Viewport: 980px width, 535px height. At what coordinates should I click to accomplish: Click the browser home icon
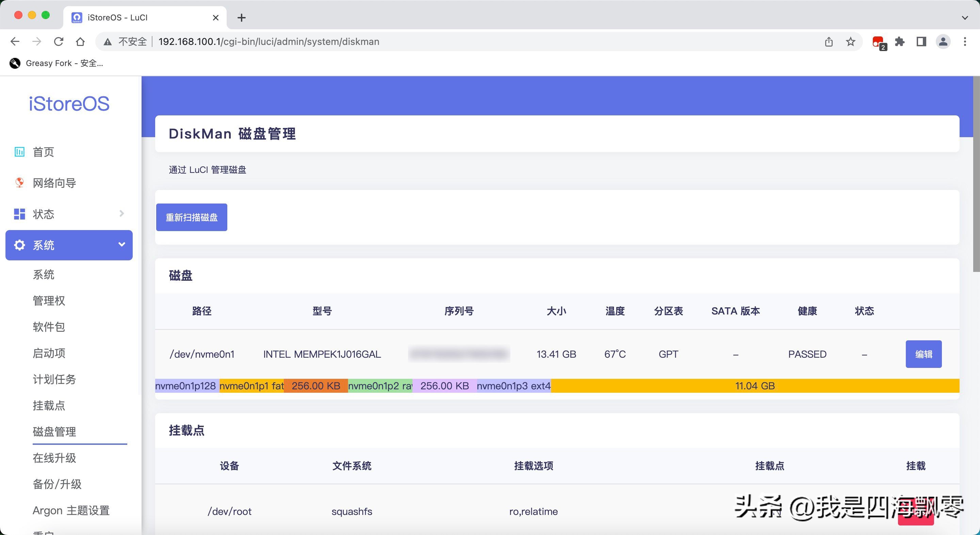click(x=80, y=42)
